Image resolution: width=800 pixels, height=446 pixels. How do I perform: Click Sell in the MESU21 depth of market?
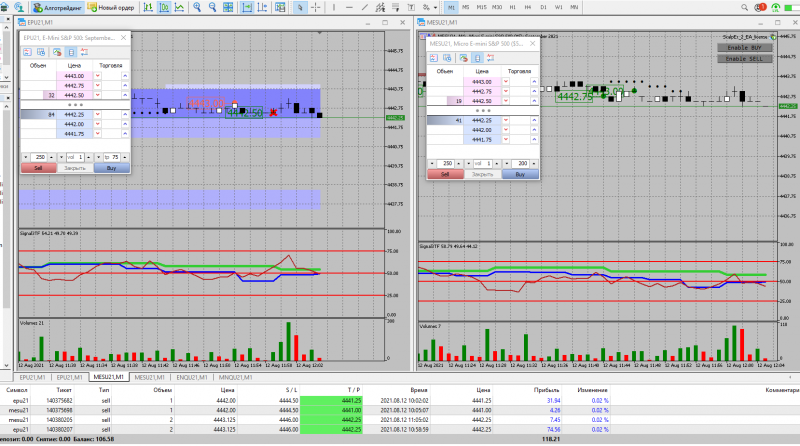(x=445, y=175)
